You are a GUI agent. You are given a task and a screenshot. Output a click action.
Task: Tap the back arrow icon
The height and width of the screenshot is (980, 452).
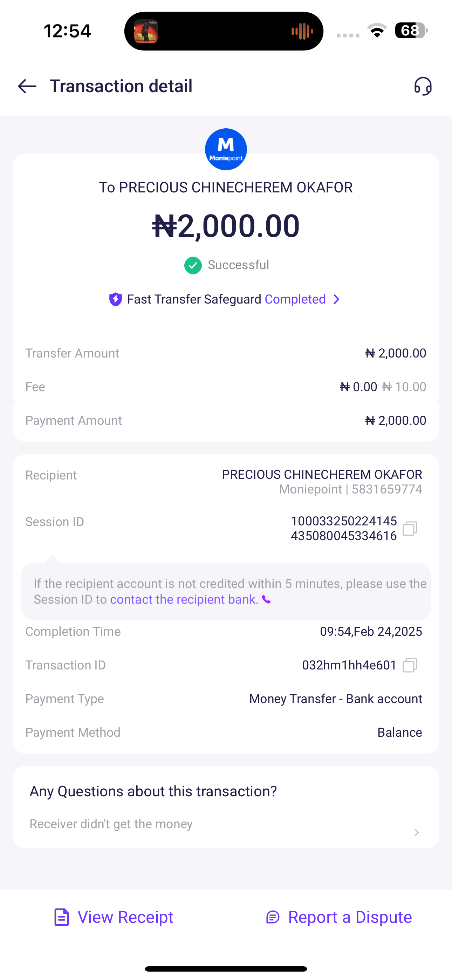[x=27, y=86]
